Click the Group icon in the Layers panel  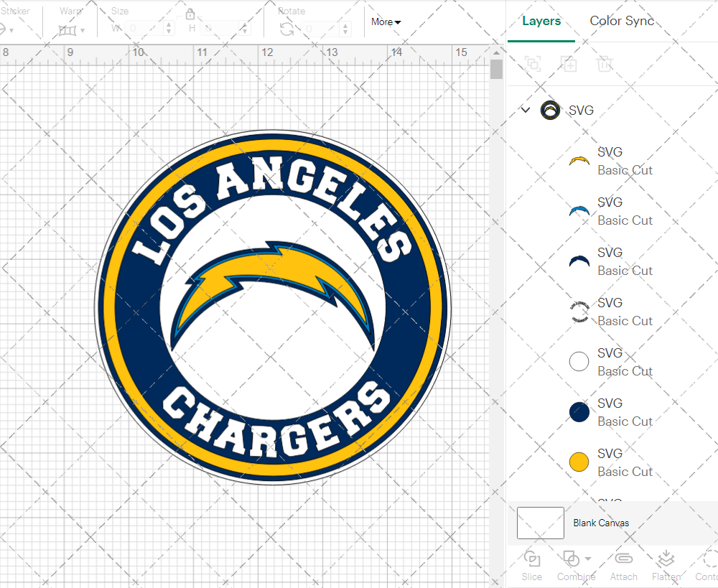click(533, 64)
